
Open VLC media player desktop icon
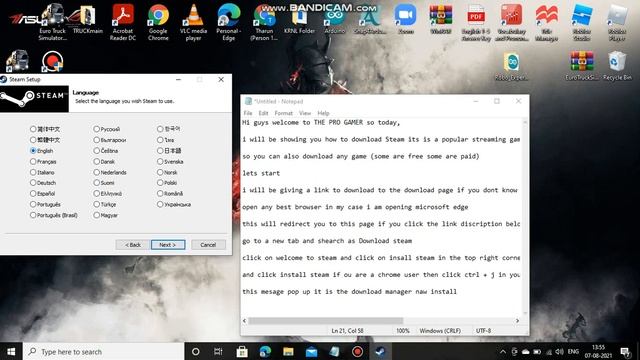pyautogui.click(x=193, y=22)
